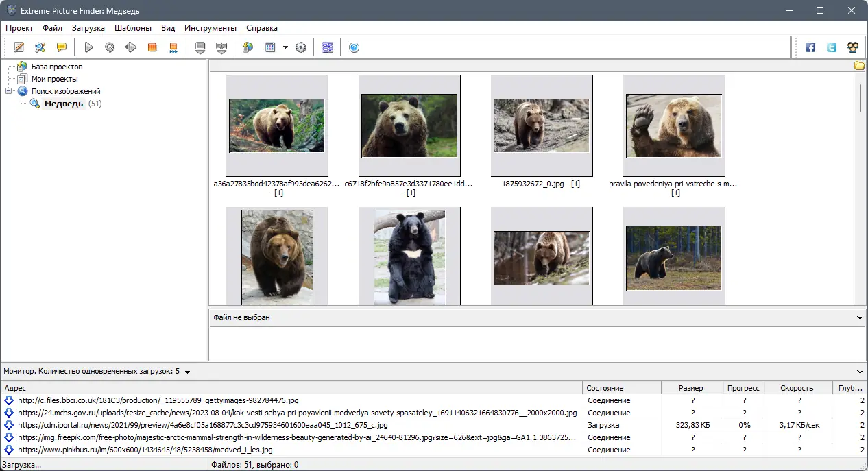Open settings via the gear icon
Image resolution: width=868 pixels, height=471 pixels.
(300, 47)
